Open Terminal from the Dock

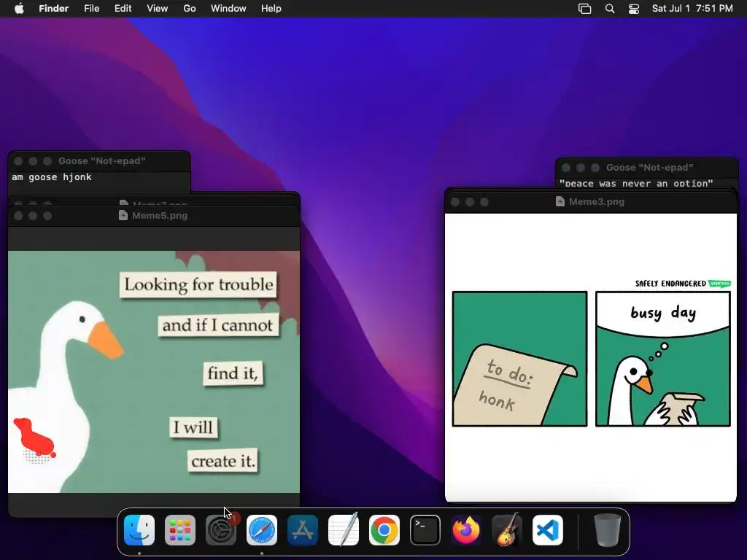click(425, 530)
